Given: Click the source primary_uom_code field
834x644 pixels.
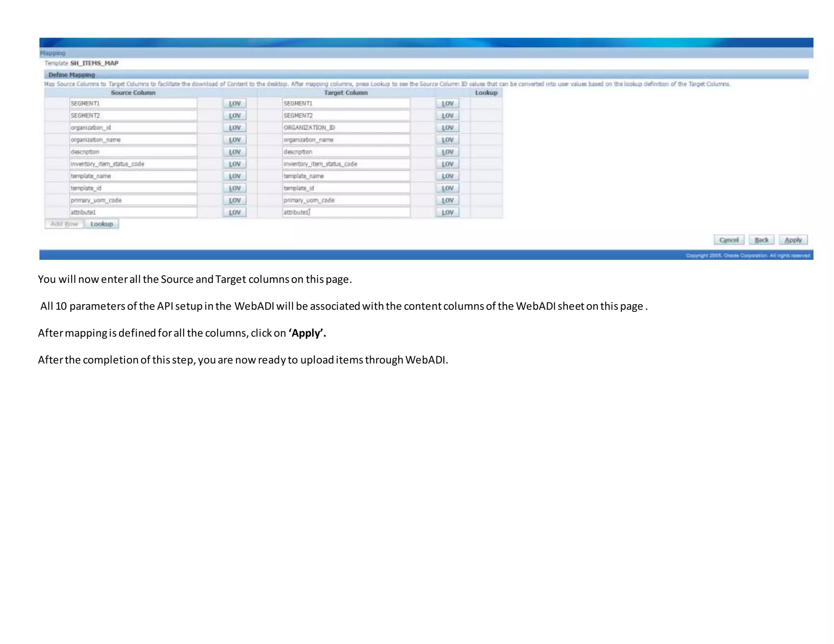Looking at the screenshot, I should coord(133,200).
